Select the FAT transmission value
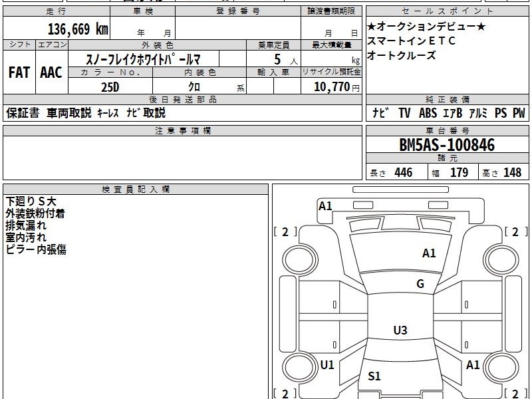532x399 pixels. 19,72
